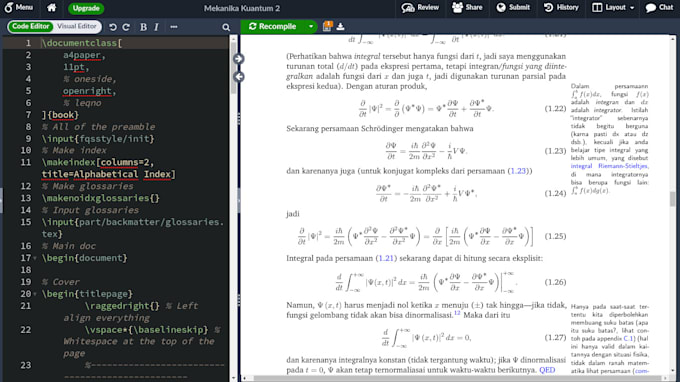680x382 pixels.
Task: Click the '% Main doc' comment
Action: 69,246
